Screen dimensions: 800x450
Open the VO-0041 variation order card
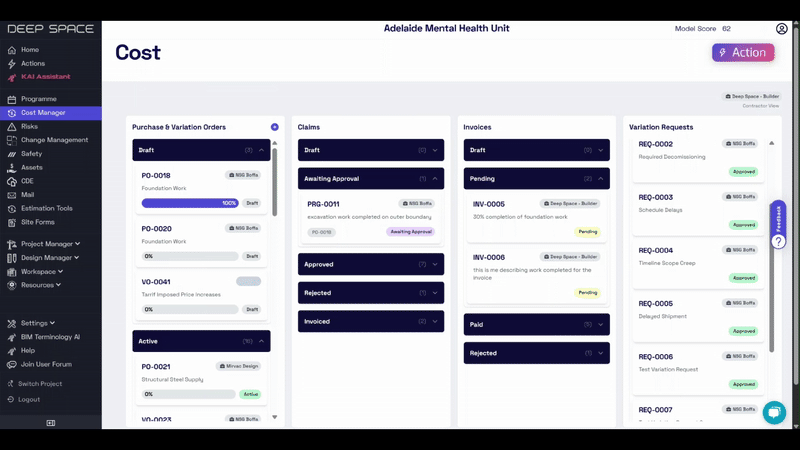click(201, 295)
